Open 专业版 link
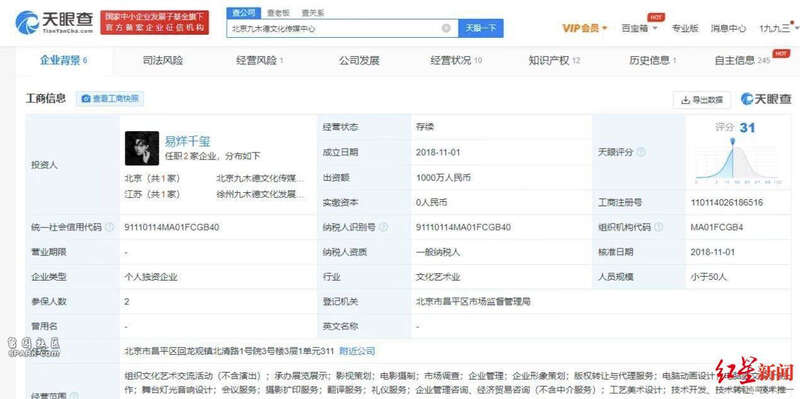The image size is (800, 399). (x=685, y=28)
